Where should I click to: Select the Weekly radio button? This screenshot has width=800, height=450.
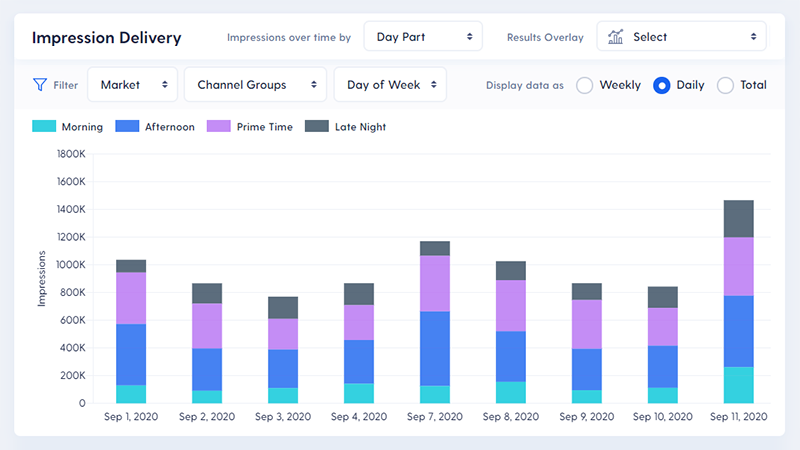[585, 85]
